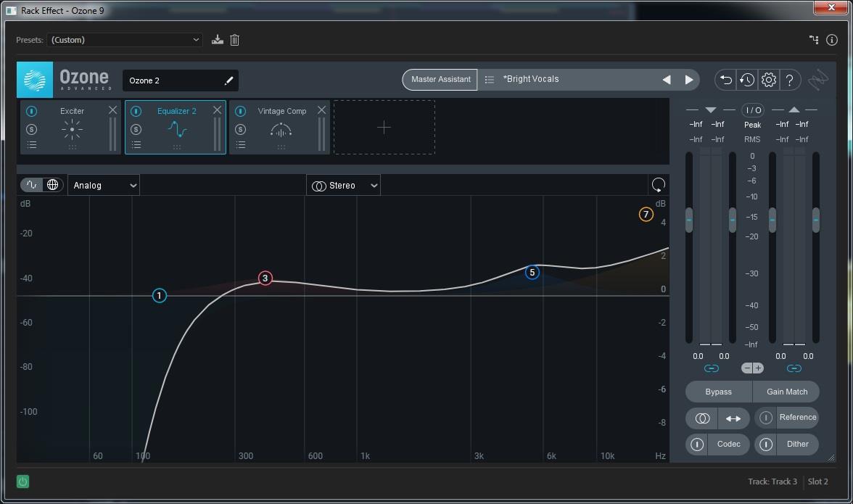Open the history clock icon
Screen dimensions: 853x504
(x=746, y=80)
